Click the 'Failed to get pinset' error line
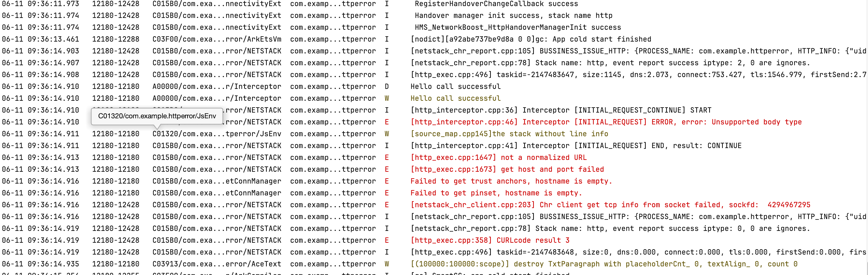 click(x=496, y=193)
